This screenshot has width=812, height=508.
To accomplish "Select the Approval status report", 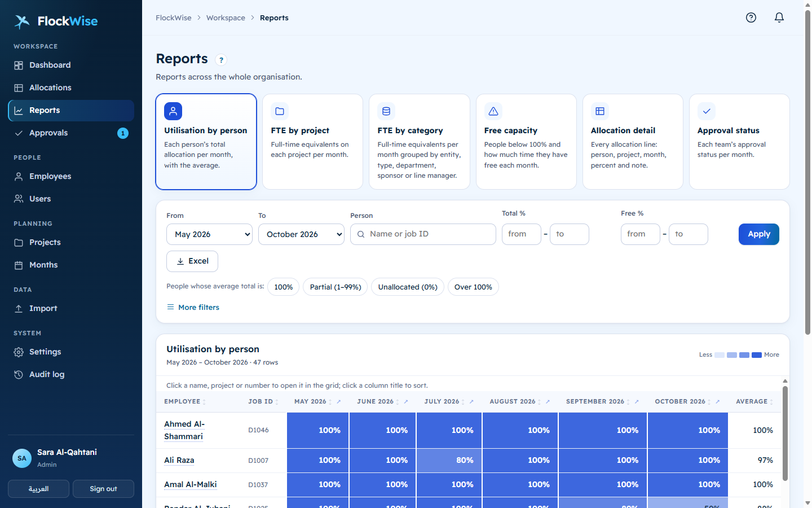I will [x=739, y=142].
